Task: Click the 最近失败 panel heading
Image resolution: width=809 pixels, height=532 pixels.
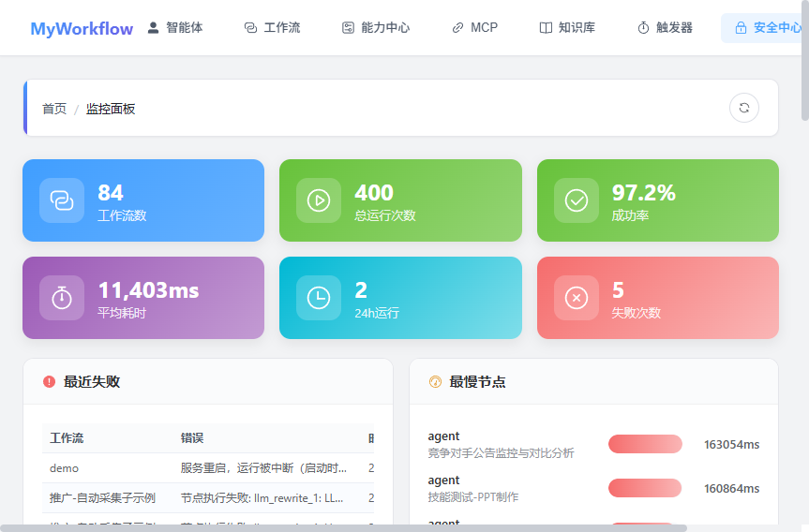Action: (x=92, y=382)
